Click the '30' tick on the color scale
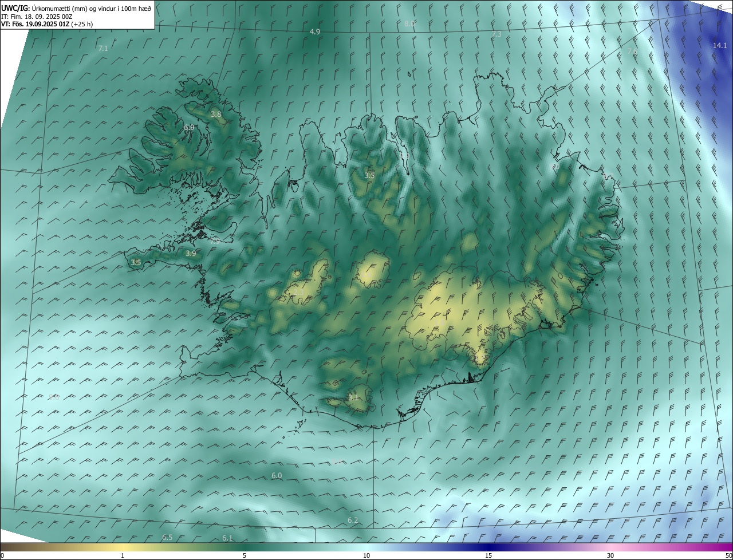Viewport: 733px width, 560px height. (x=610, y=556)
